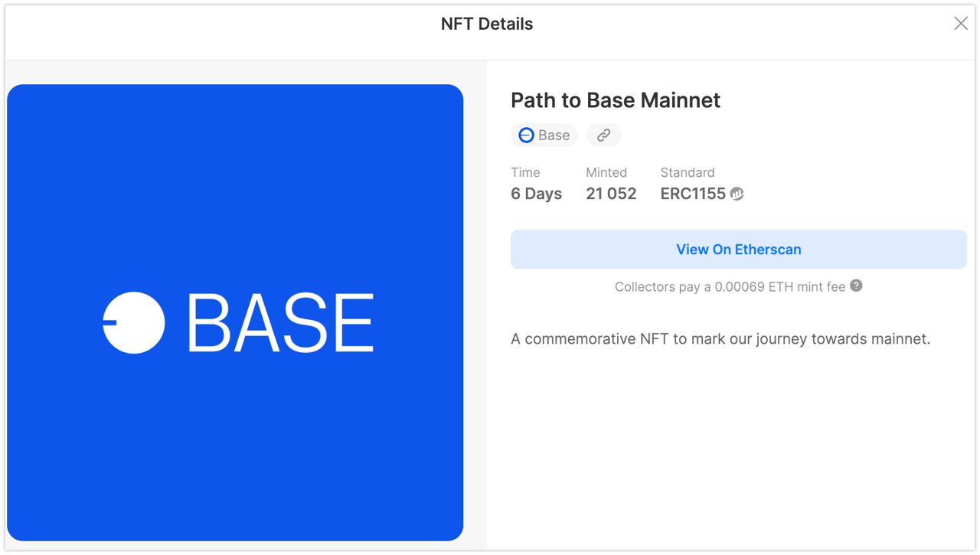Open the chain link icon chip
Viewport: 980px width, 555px height.
[x=603, y=135]
